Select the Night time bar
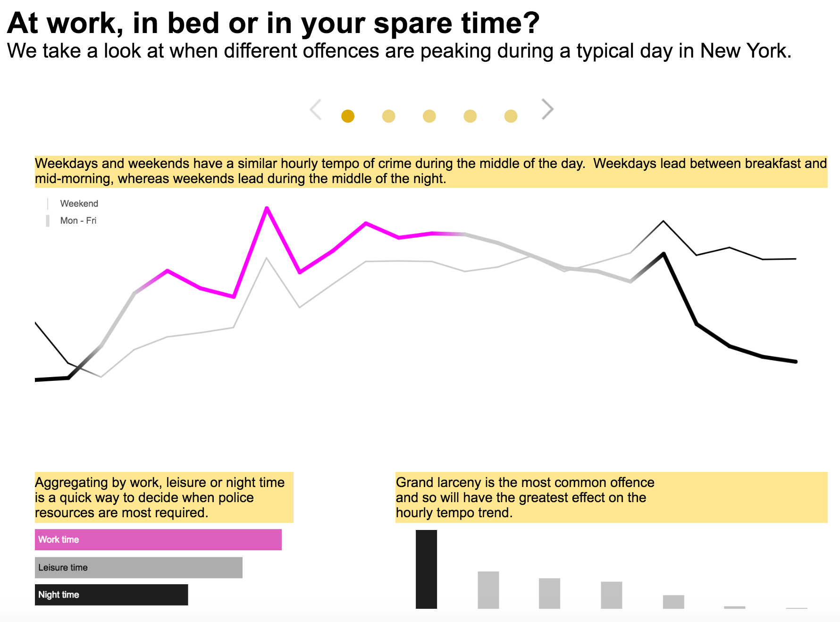This screenshot has height=622, width=840. point(111,595)
